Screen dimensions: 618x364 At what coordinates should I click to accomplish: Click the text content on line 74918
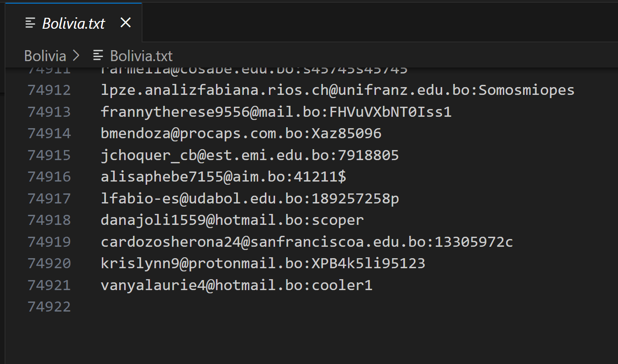[232, 220]
